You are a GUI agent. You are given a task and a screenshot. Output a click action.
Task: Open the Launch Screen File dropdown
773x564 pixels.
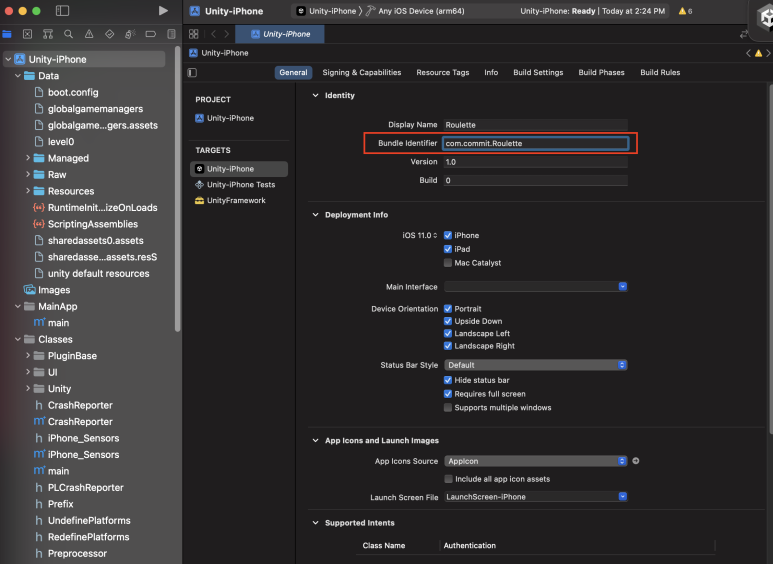point(535,496)
